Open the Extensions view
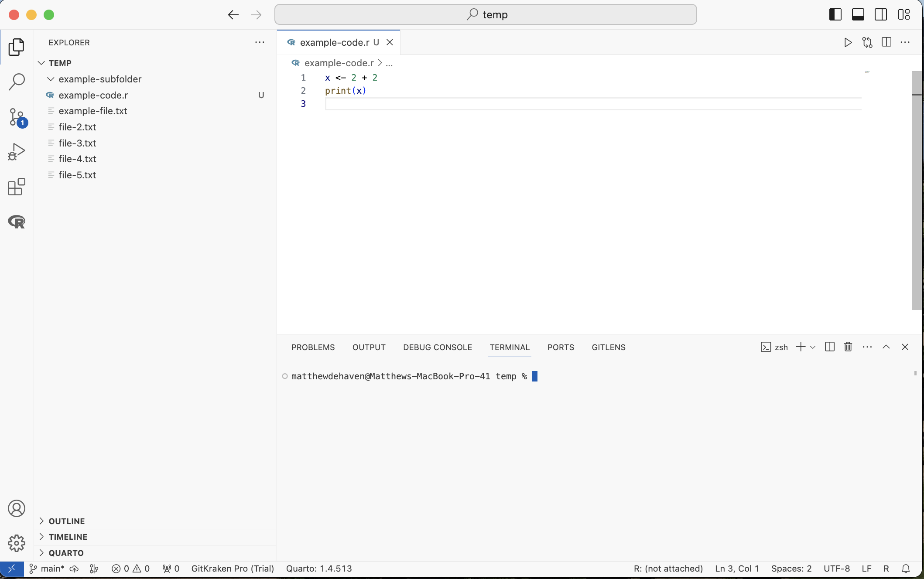The width and height of the screenshot is (924, 579). [17, 187]
